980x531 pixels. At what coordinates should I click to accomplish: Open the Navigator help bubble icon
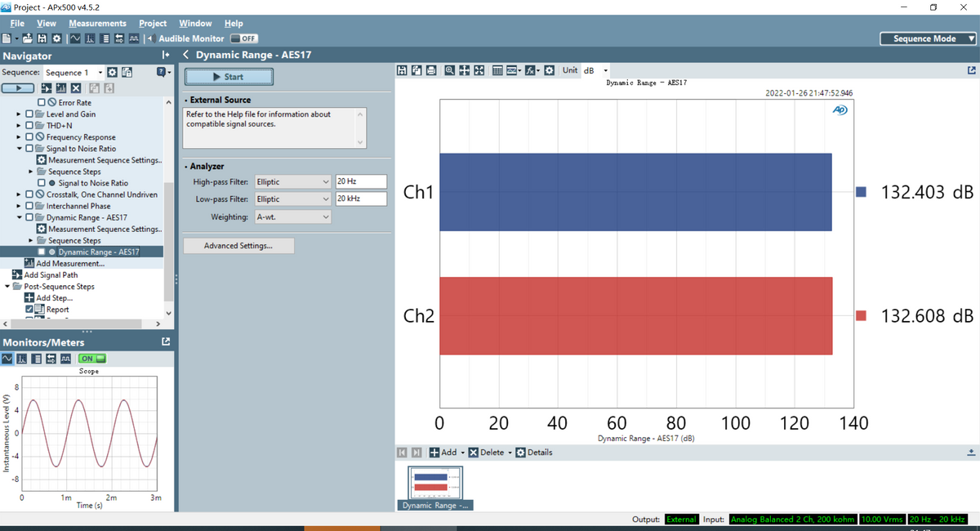161,72
